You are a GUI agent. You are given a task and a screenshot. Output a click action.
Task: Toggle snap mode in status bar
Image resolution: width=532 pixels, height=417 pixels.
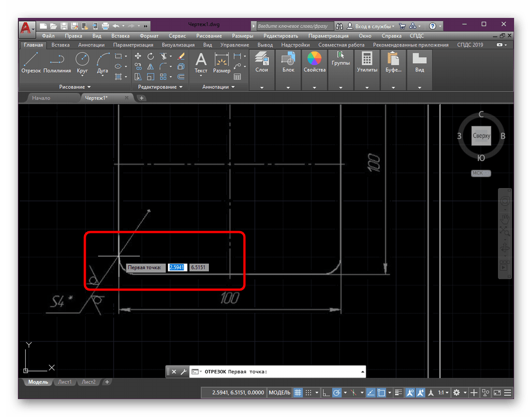(x=308, y=392)
